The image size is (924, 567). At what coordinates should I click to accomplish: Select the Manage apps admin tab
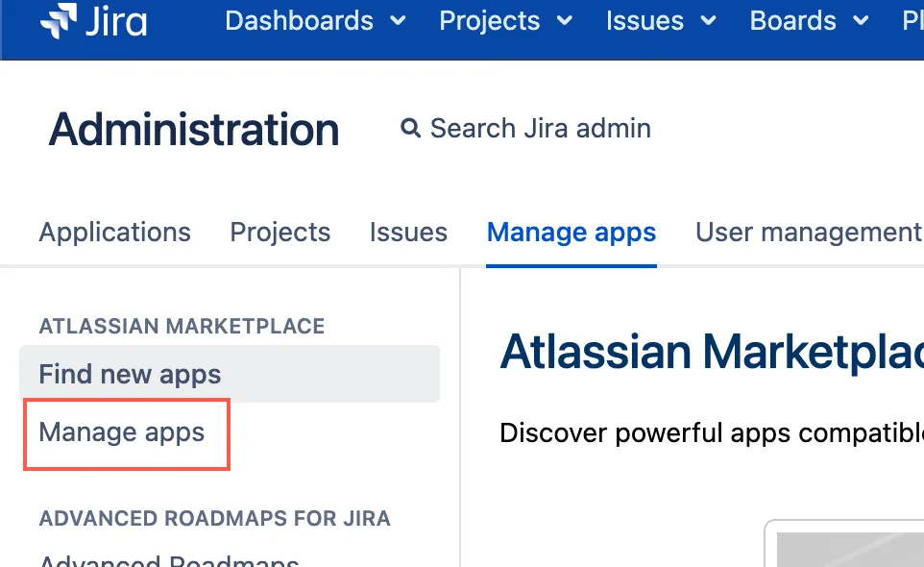pos(571,233)
